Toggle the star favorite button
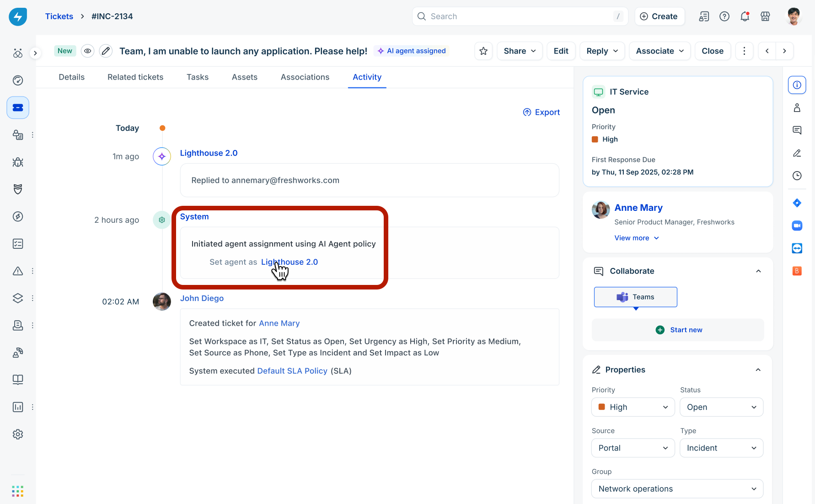Image resolution: width=815 pixels, height=504 pixels. pos(483,51)
